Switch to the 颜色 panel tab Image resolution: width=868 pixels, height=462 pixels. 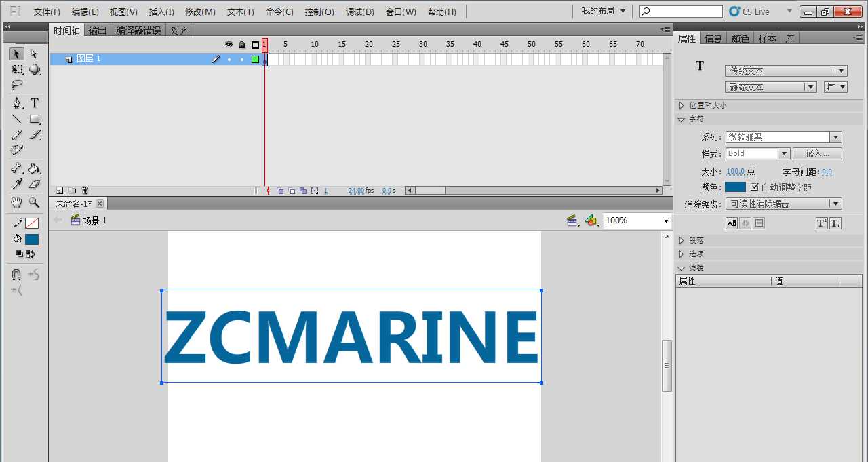pyautogui.click(x=741, y=39)
